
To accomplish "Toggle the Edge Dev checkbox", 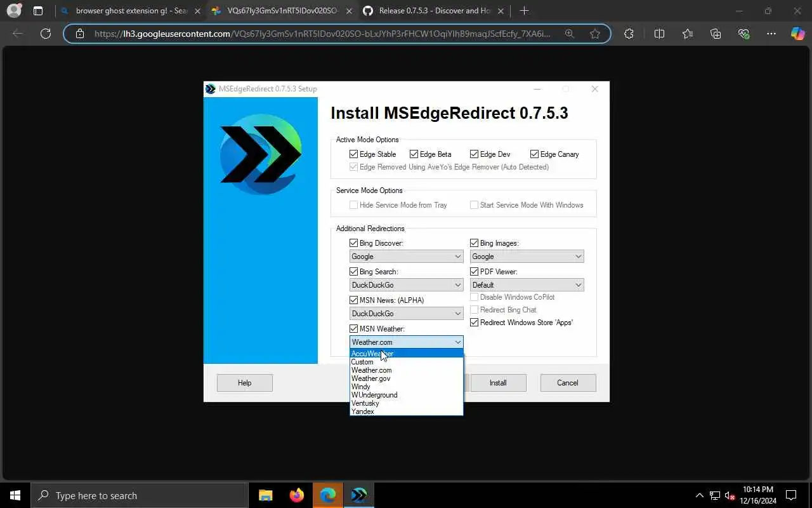I will pyautogui.click(x=475, y=154).
